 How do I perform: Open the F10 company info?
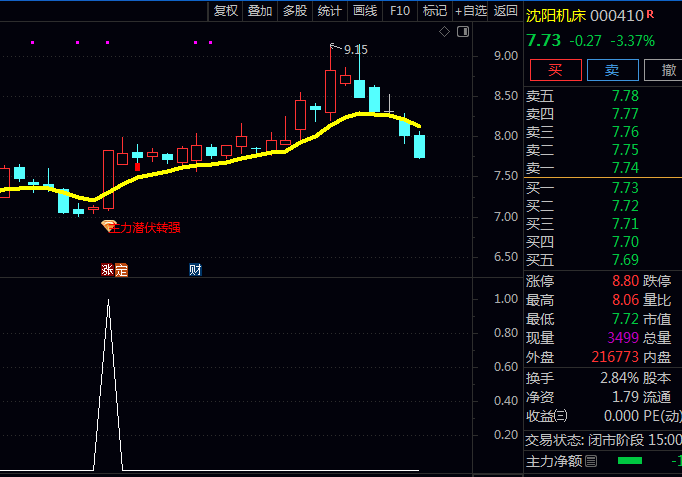[x=400, y=11]
